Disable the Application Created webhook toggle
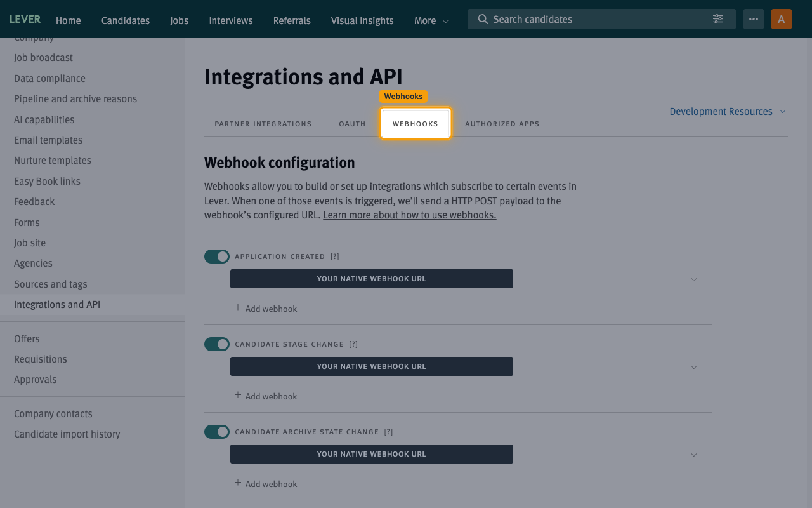 tap(217, 257)
